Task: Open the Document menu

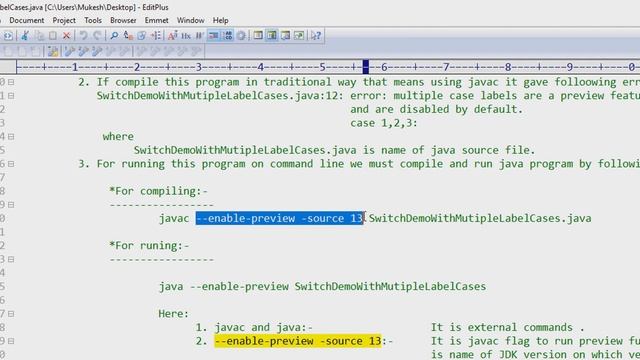Action: coord(27,20)
